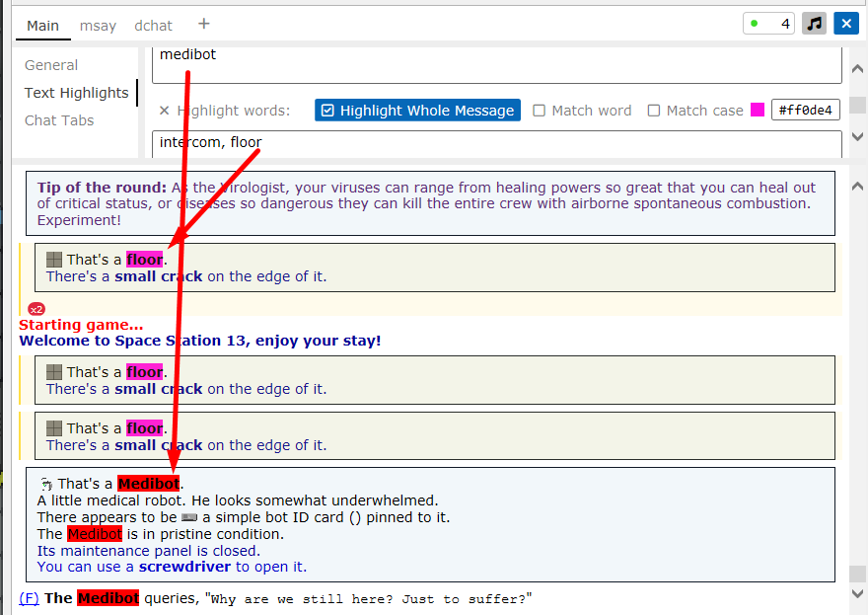Click the settings panel scrollbar thumb
Screen dimensions: 868x615
(x=857, y=105)
